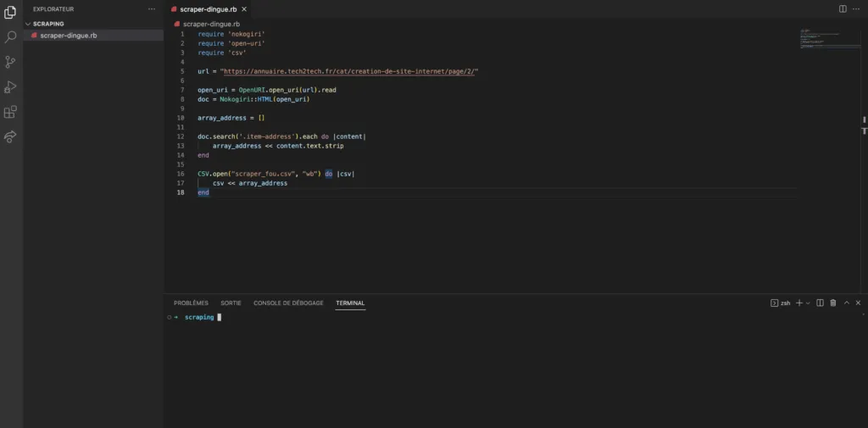Split the terminal panel
868x428 pixels.
pyautogui.click(x=820, y=303)
